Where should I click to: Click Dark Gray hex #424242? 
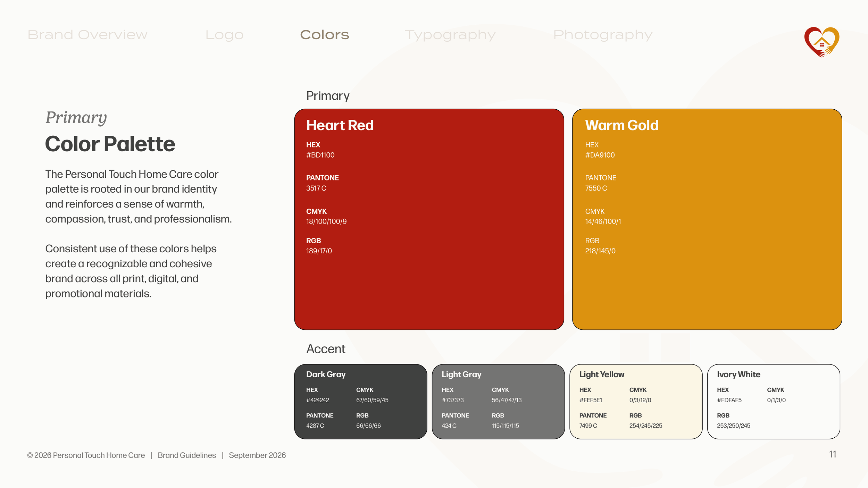click(317, 400)
